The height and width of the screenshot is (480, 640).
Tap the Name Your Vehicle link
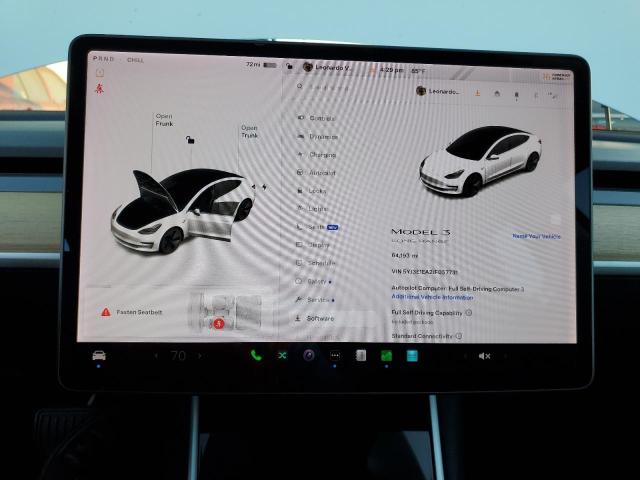coord(537,236)
